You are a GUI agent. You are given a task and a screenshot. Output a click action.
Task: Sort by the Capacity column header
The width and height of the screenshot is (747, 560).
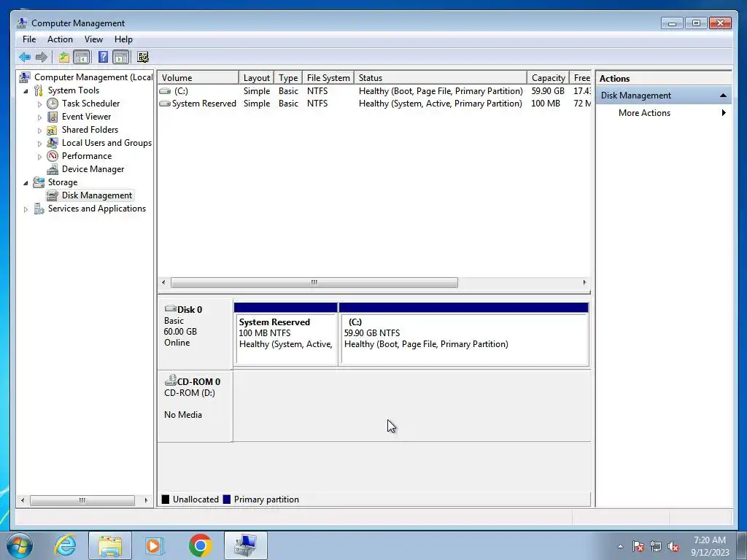(549, 77)
